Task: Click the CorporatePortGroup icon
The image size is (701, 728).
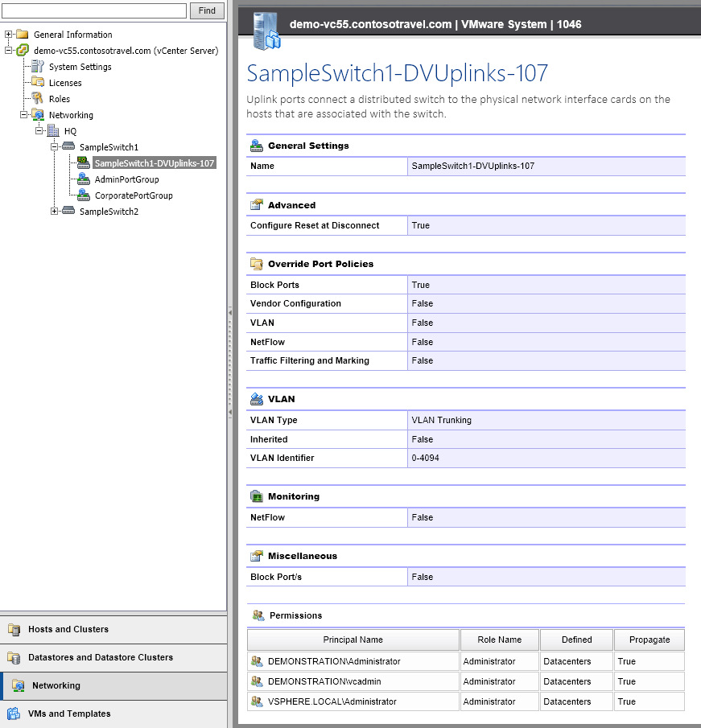Action: pyautogui.click(x=84, y=195)
